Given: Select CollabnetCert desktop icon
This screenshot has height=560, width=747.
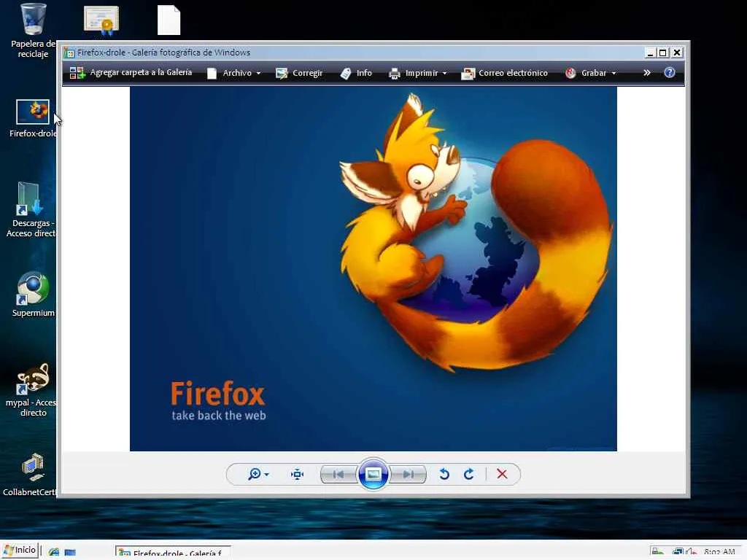Looking at the screenshot, I should pos(31,475).
